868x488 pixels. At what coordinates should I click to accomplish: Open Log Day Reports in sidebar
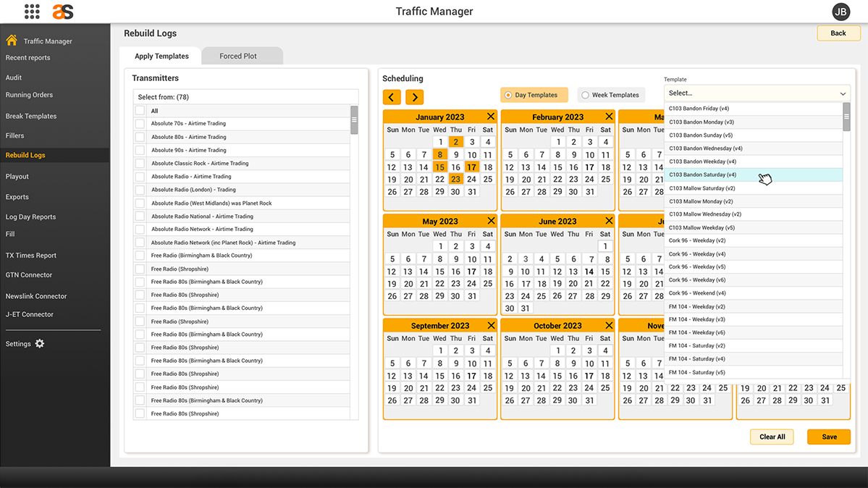[30, 217]
